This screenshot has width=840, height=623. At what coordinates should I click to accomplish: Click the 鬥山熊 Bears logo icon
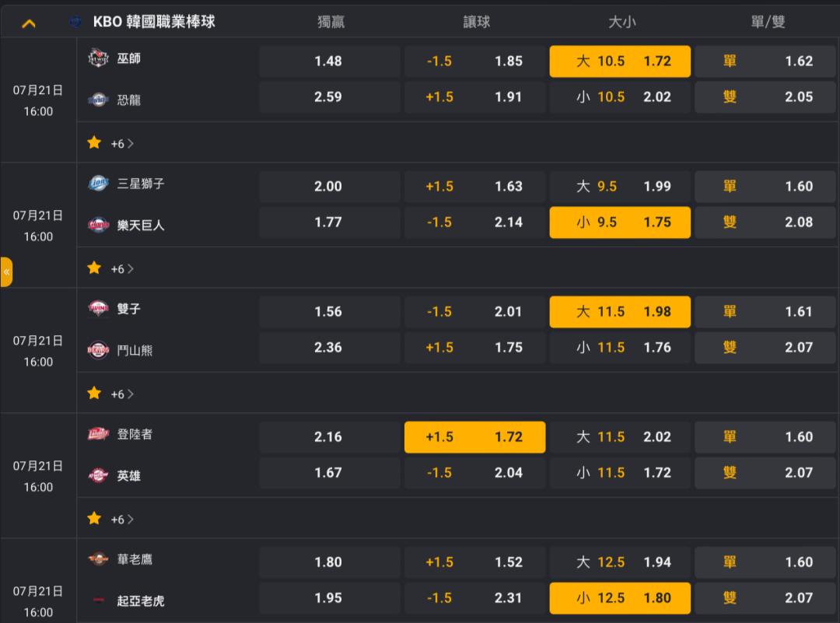[x=98, y=350]
